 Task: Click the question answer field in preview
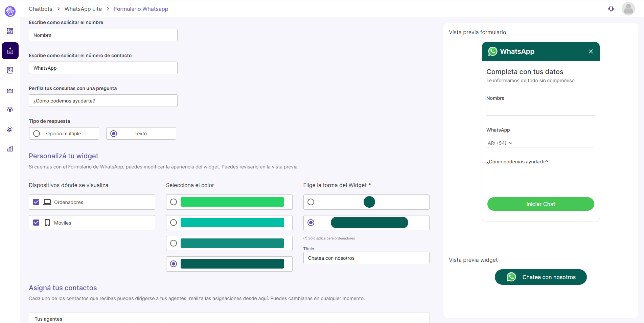click(x=540, y=173)
